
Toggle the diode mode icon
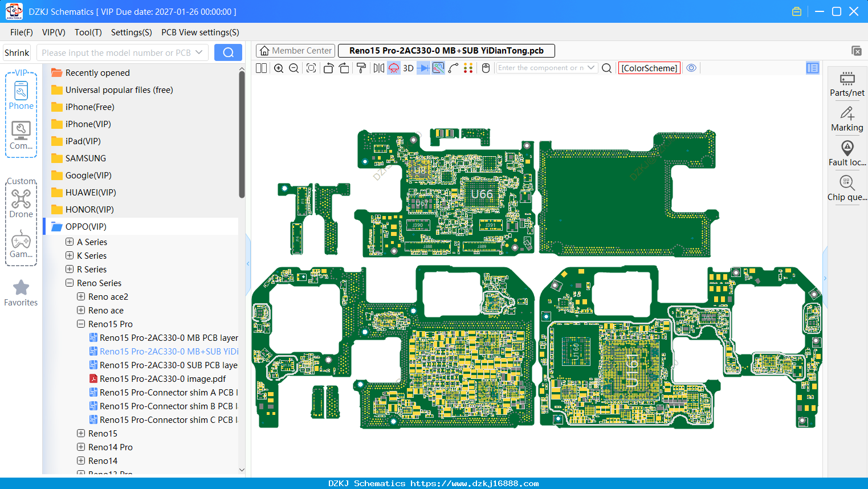click(x=423, y=68)
